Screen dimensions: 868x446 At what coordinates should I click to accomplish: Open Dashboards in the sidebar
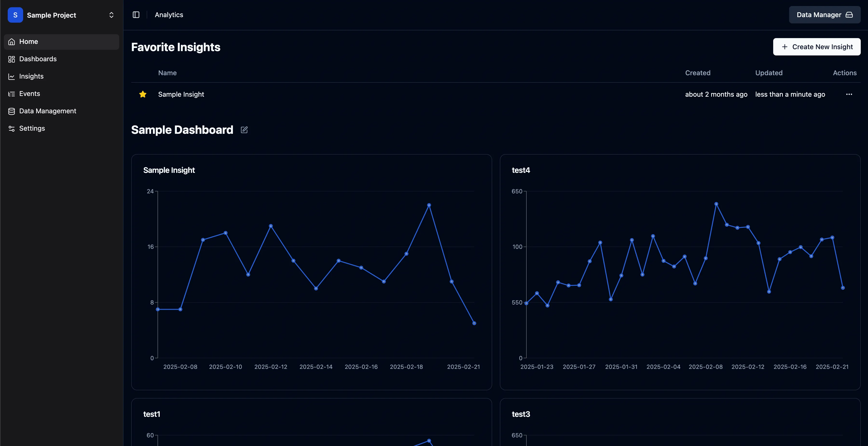click(61, 59)
